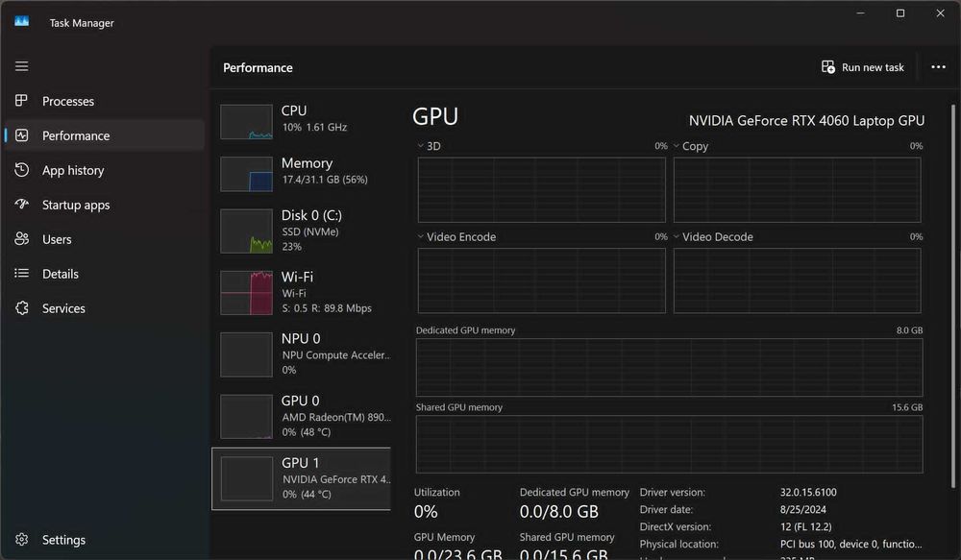961x560 pixels.
Task: Click the Run new task button
Action: pyautogui.click(x=862, y=67)
